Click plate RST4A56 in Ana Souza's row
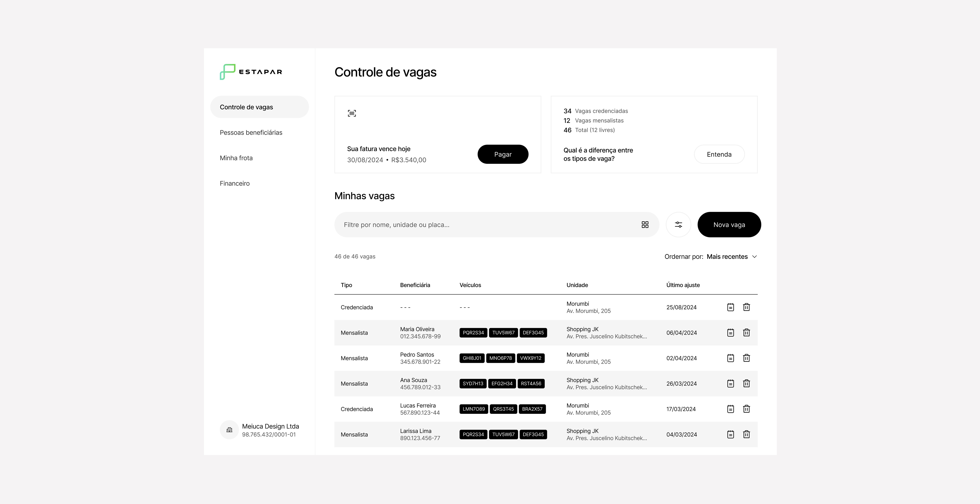The height and width of the screenshot is (504, 980). pos(531,384)
